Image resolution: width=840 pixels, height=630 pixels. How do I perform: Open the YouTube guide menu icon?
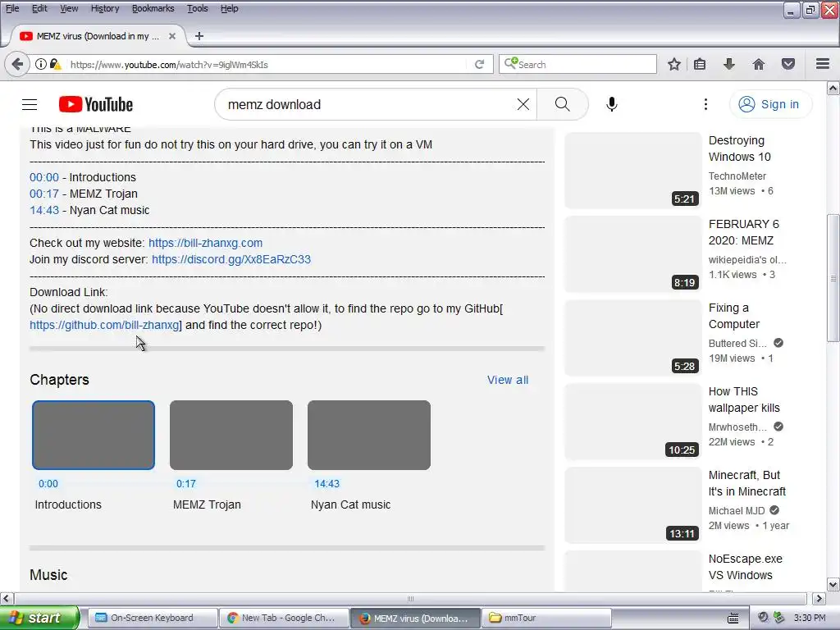click(30, 104)
